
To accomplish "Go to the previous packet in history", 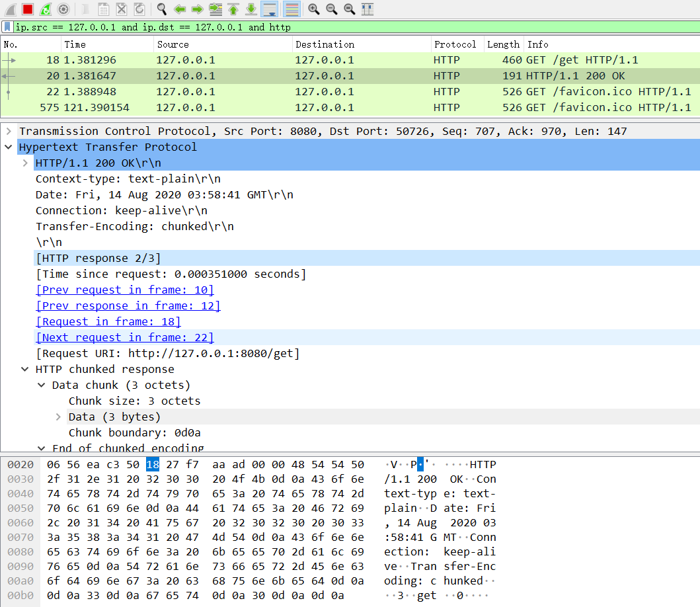I will click(x=179, y=9).
